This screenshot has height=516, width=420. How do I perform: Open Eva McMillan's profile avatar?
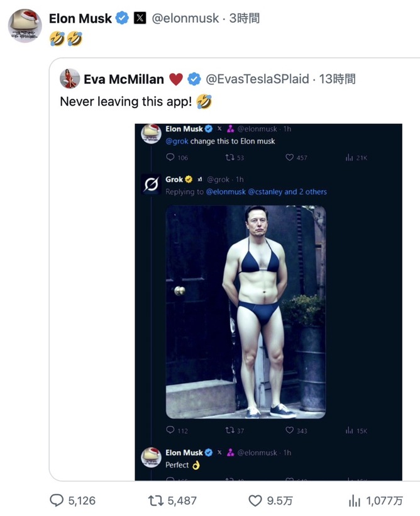[70, 79]
